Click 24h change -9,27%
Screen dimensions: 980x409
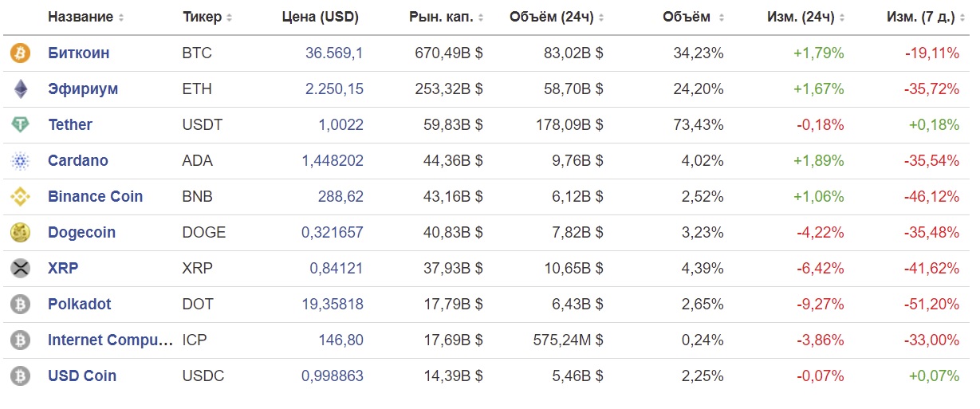coord(820,305)
